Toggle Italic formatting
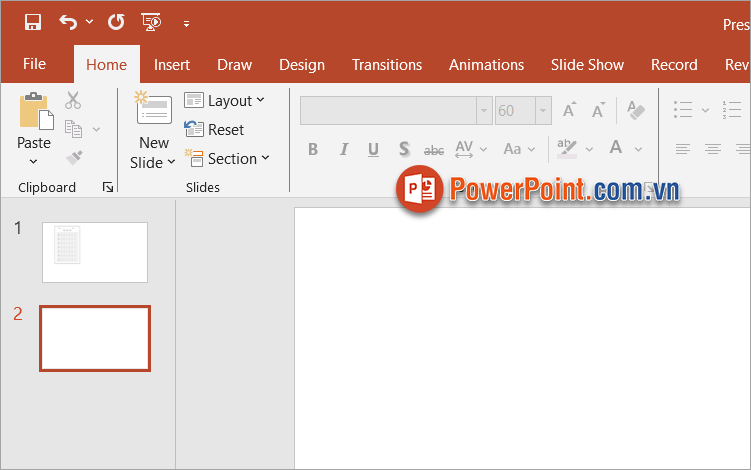This screenshot has width=751, height=470. click(344, 149)
